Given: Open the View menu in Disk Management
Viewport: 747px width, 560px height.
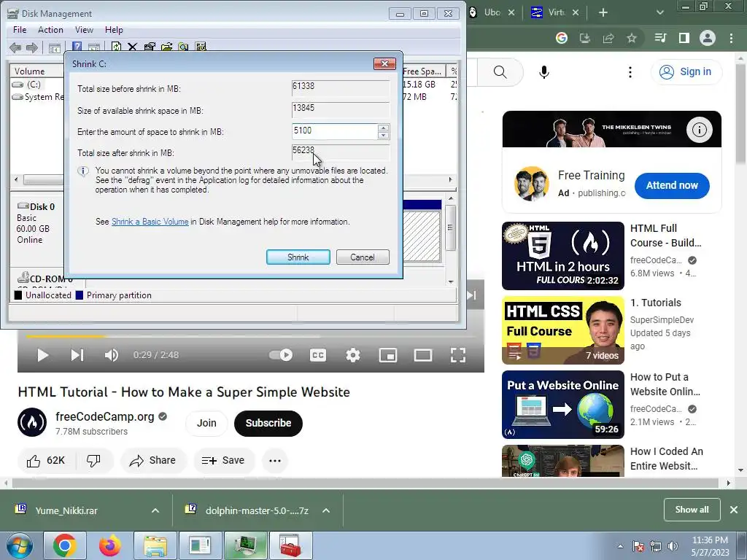Looking at the screenshot, I should (84, 29).
